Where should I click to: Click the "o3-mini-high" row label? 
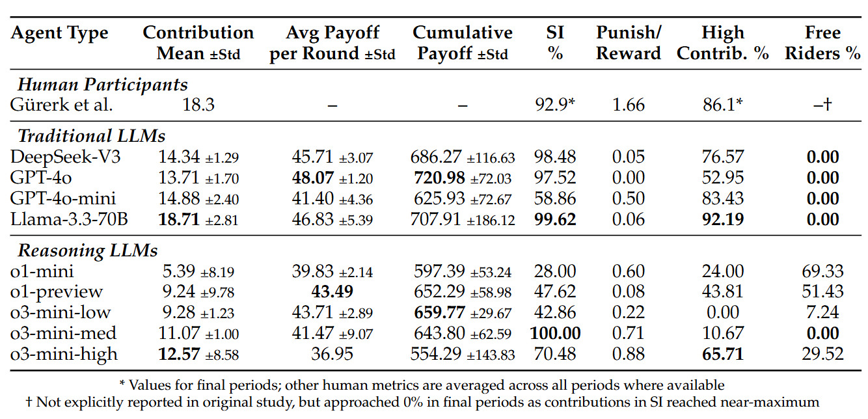click(x=64, y=354)
